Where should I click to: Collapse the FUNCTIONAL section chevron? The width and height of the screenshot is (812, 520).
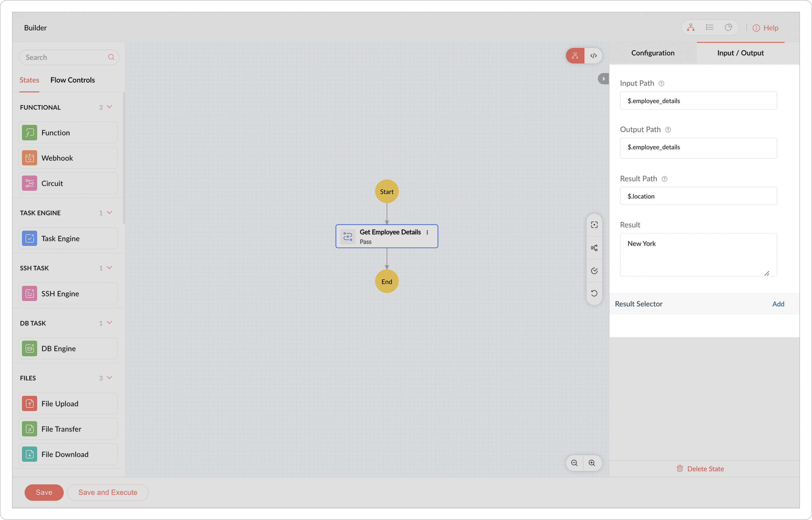[x=109, y=107]
